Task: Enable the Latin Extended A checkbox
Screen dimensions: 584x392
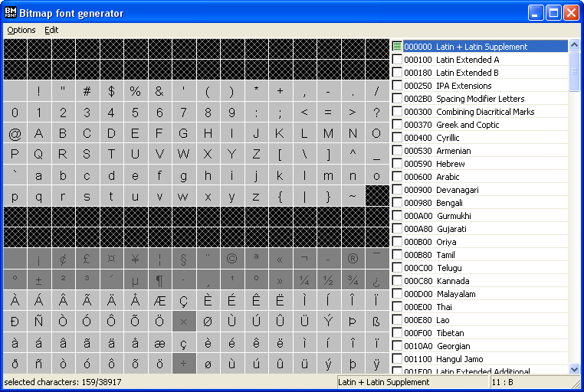Action: pyautogui.click(x=397, y=60)
